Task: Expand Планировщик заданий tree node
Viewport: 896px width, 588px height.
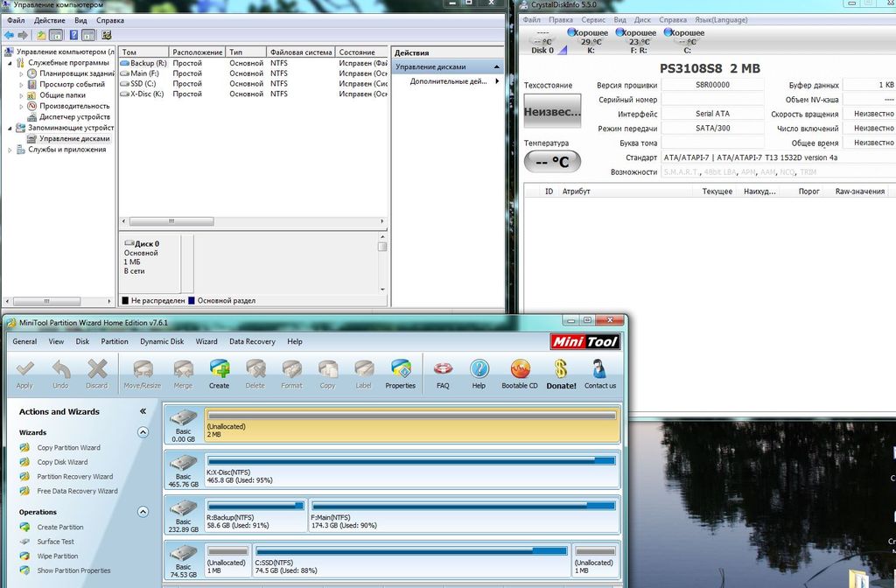Action: [21, 73]
